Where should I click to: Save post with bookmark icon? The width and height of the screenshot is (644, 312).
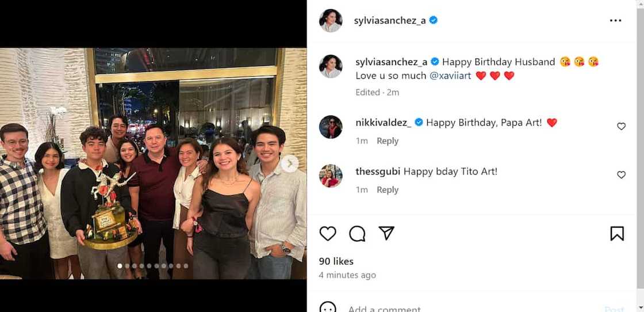click(x=617, y=233)
